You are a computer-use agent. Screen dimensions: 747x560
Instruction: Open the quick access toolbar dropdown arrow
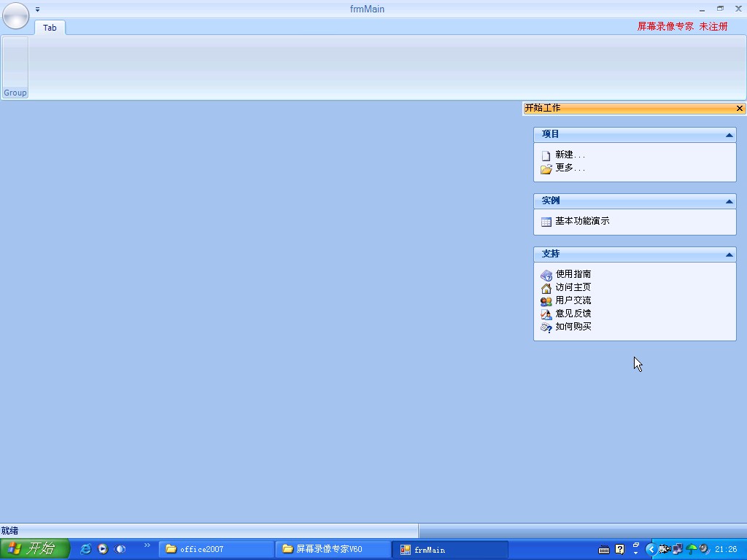(38, 9)
